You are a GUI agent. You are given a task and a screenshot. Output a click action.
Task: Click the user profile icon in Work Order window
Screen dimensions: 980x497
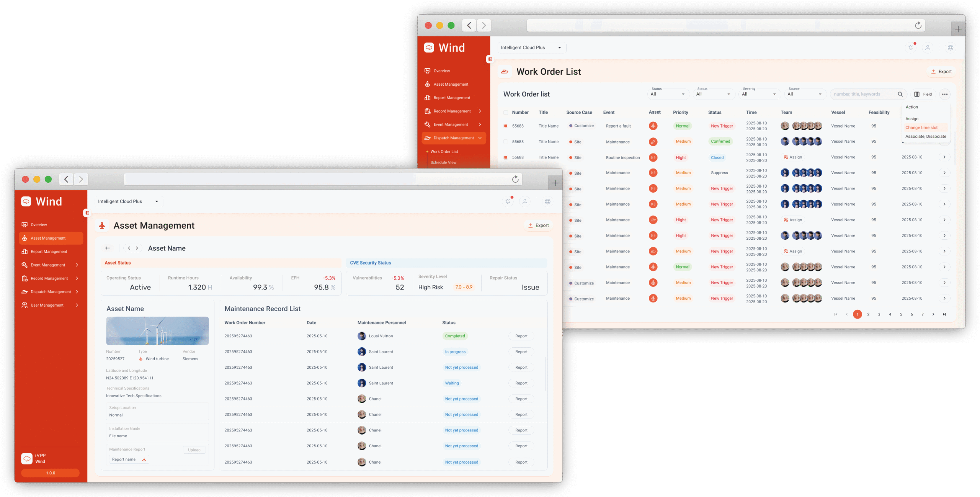pos(928,48)
